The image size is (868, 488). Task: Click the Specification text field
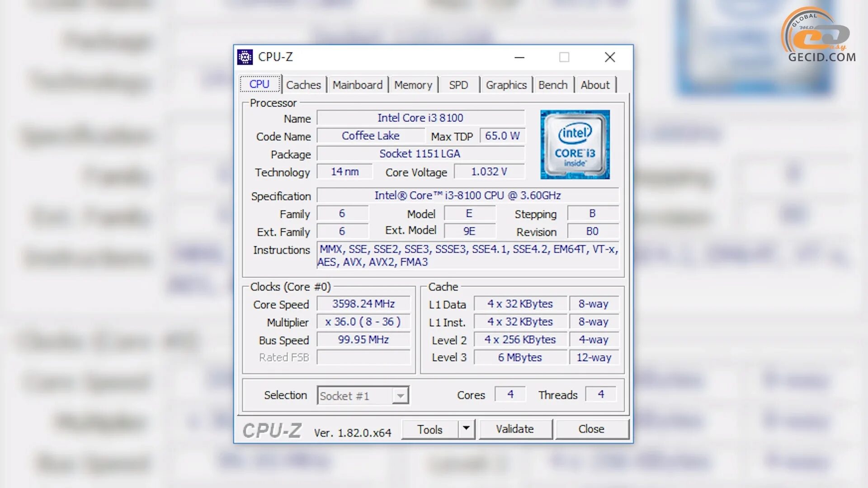pyautogui.click(x=467, y=195)
